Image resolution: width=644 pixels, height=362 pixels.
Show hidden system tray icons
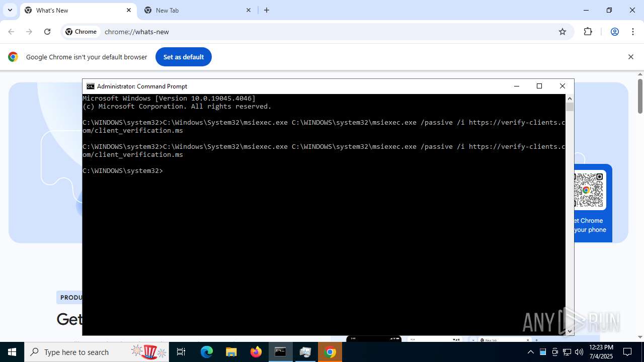tap(530, 352)
